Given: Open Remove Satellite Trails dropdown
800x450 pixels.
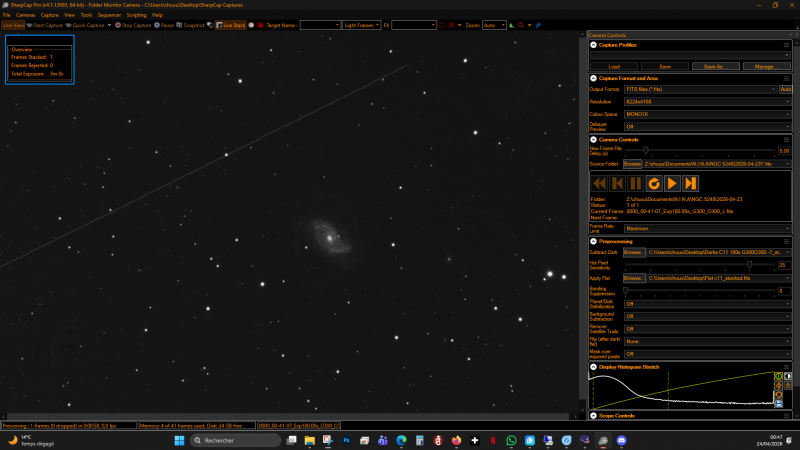Looking at the screenshot, I should (708, 329).
